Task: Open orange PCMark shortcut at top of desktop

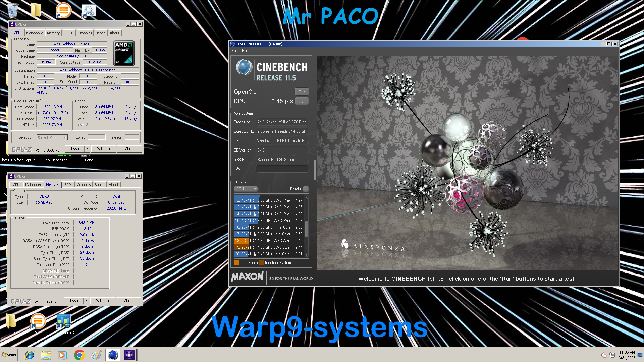Action: point(63,10)
